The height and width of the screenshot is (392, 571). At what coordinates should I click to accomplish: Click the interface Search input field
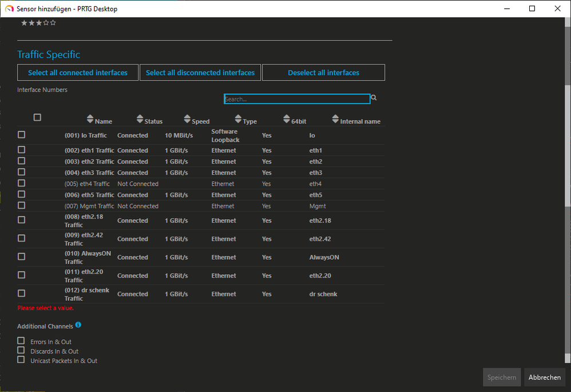296,99
